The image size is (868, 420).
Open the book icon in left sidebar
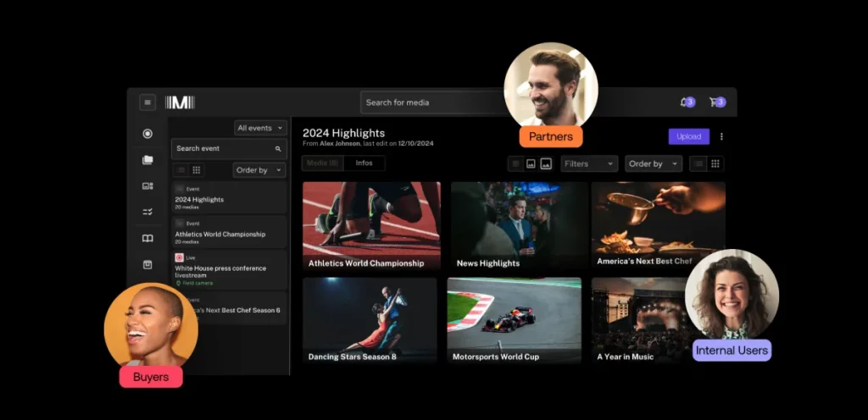click(147, 239)
